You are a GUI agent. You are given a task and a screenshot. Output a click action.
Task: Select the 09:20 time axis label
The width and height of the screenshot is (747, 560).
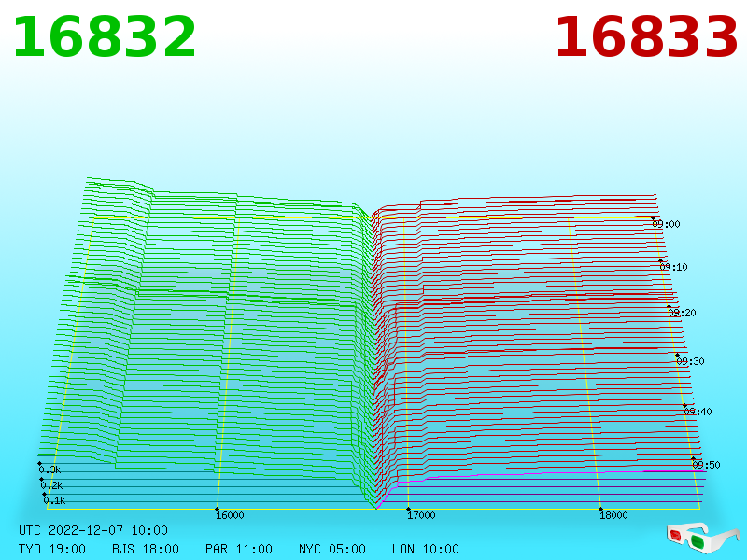pyautogui.click(x=682, y=313)
